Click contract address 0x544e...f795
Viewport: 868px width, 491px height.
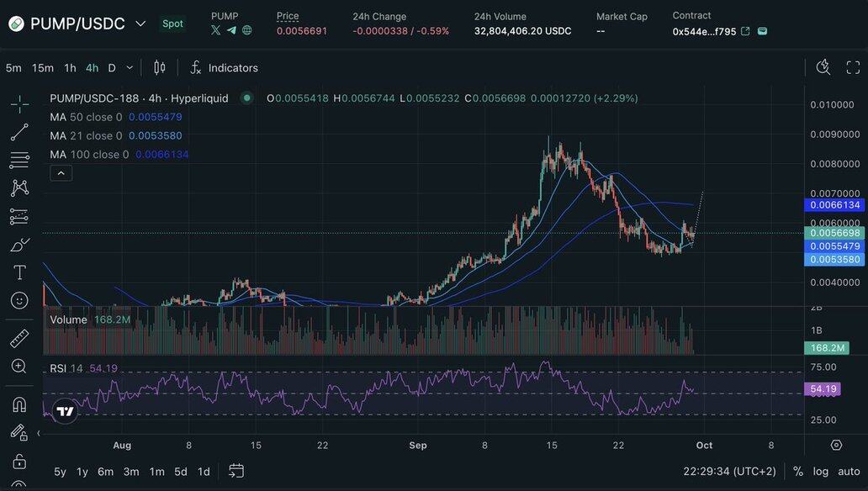click(704, 32)
